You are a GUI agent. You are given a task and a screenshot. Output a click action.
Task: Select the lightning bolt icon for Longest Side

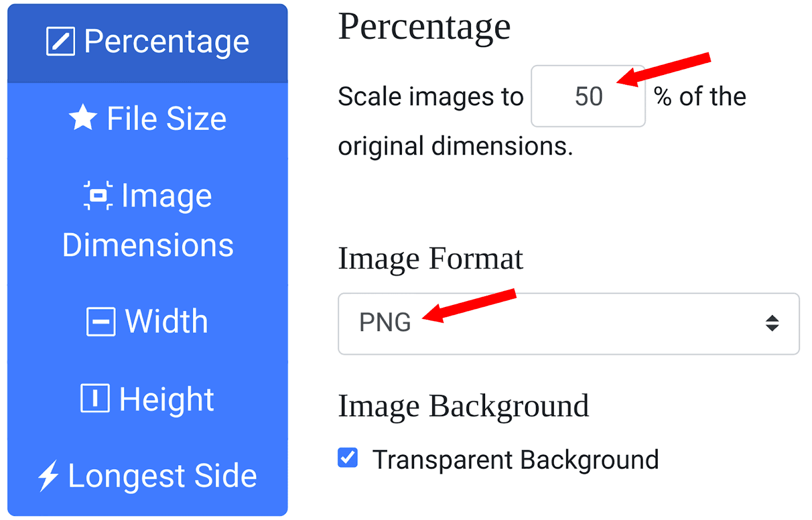[x=49, y=475]
